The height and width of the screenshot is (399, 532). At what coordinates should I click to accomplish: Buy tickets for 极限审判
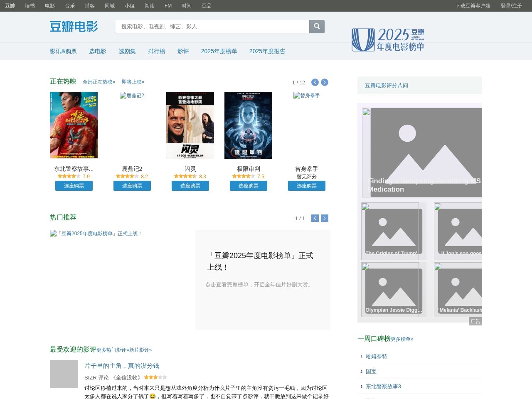[x=249, y=186]
